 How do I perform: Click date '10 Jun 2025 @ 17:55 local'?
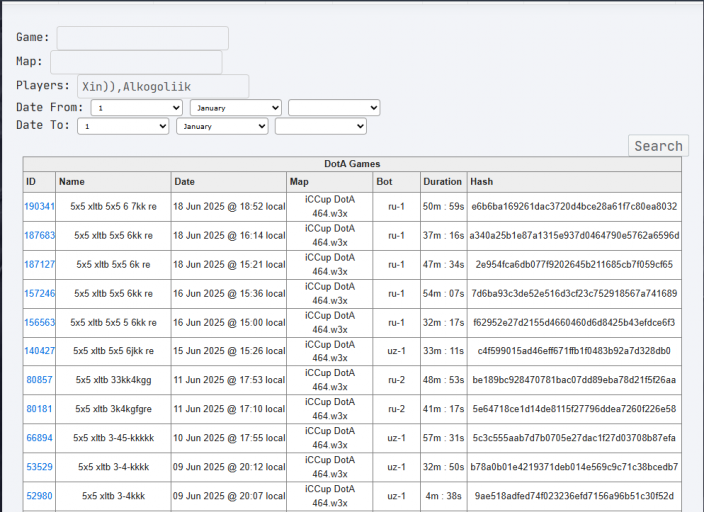pos(229,438)
